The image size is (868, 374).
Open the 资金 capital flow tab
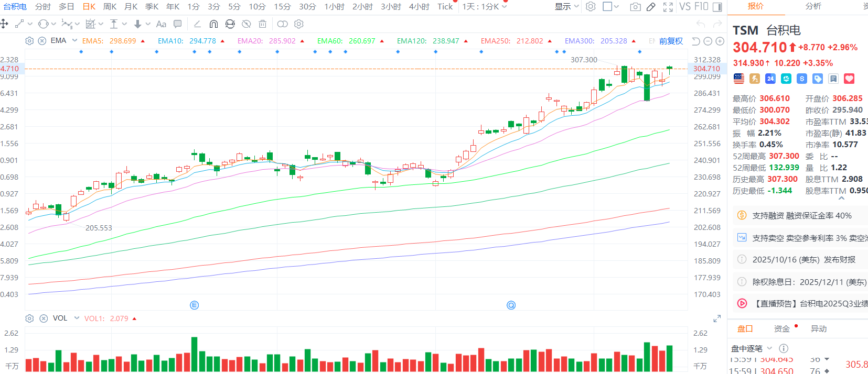point(781,328)
